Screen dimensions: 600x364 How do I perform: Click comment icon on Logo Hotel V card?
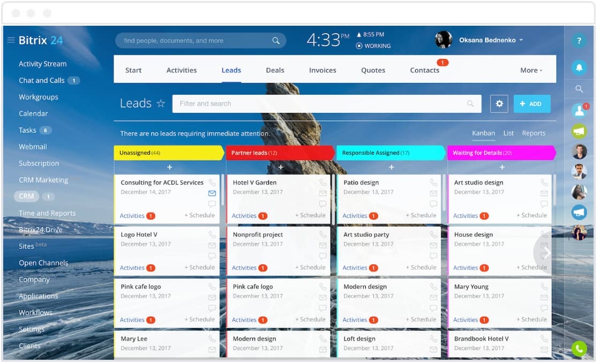point(213,257)
